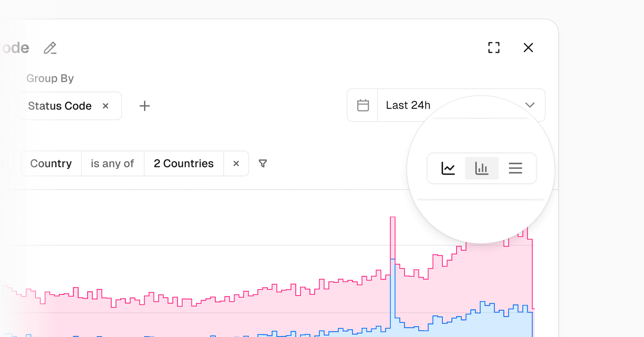Remove the Status Code grouping
Viewport: 644px width, 337px height.
pyautogui.click(x=105, y=106)
